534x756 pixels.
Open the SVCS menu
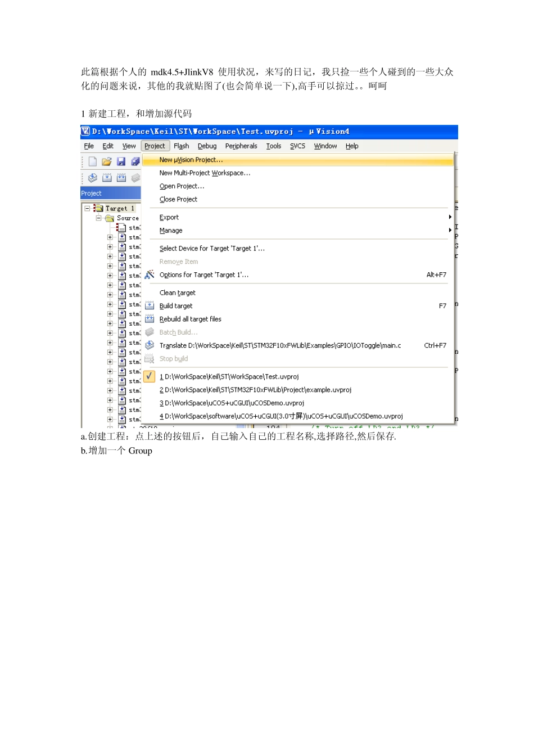point(297,146)
